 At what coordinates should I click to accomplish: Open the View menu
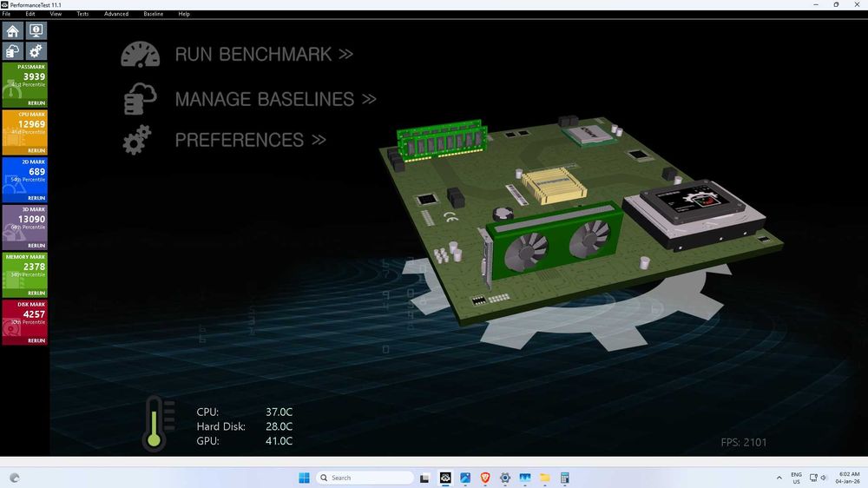(56, 14)
